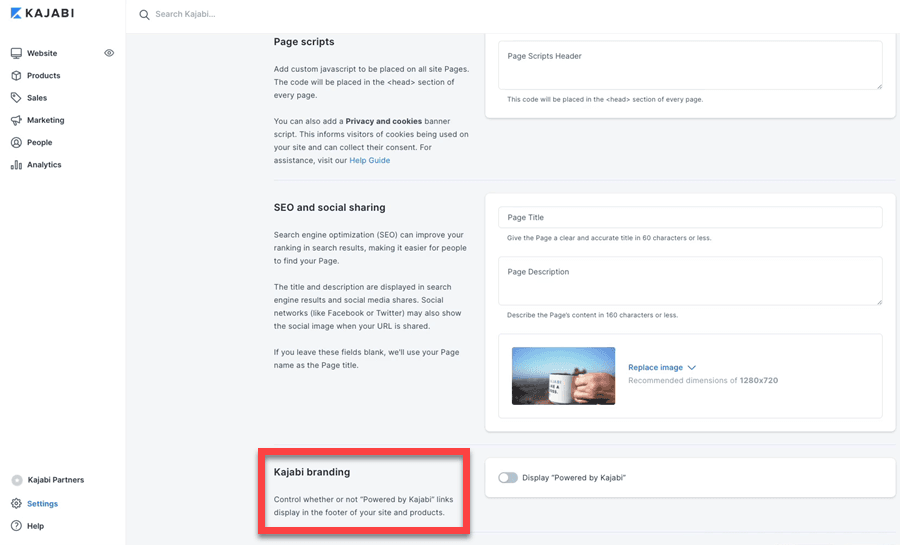This screenshot has width=900, height=545.
Task: Click the eye icon next to Website
Action: (109, 53)
